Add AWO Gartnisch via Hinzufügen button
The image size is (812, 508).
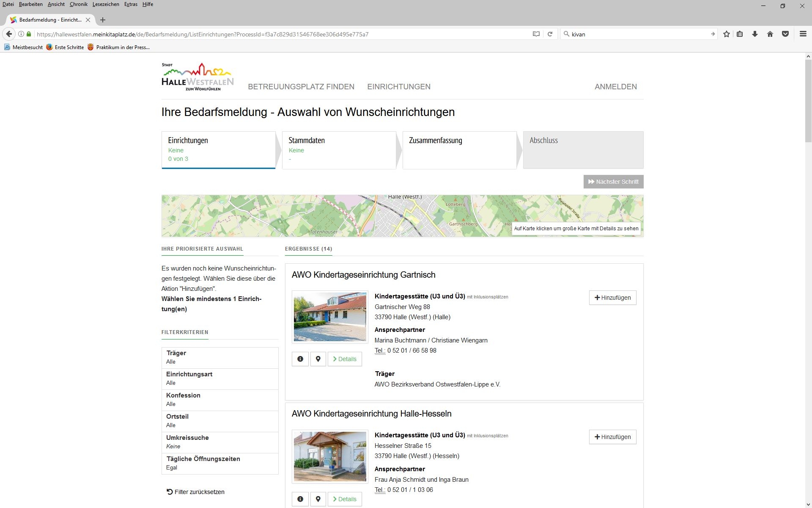612,298
